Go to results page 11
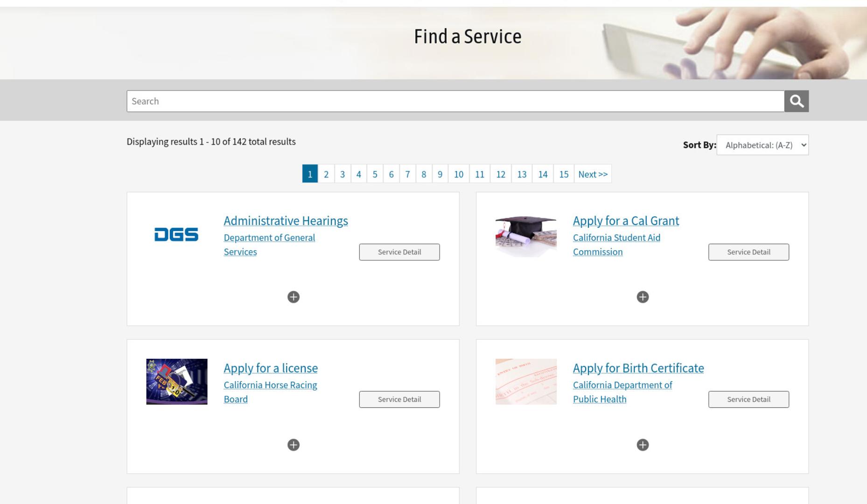 (x=480, y=174)
